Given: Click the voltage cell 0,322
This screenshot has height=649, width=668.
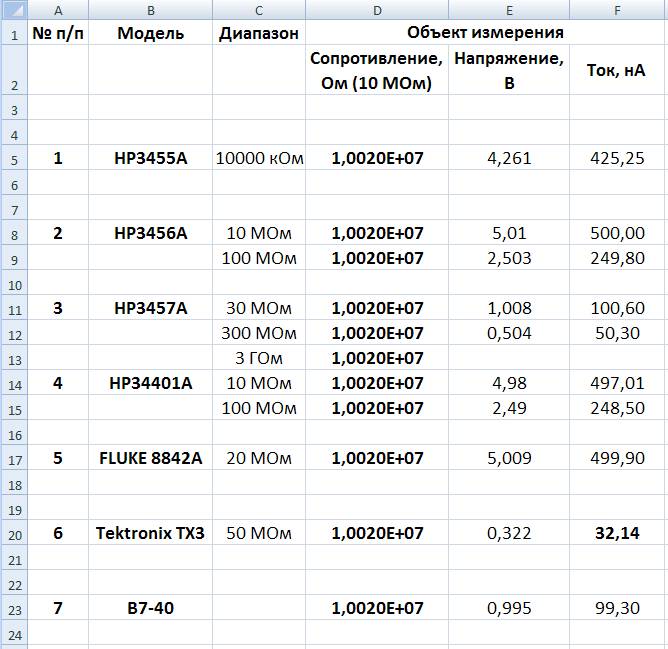Looking at the screenshot, I should [509, 532].
